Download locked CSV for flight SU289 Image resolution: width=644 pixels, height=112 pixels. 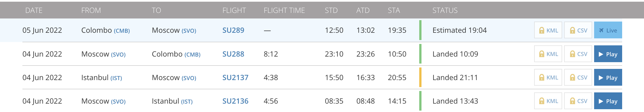(578, 30)
